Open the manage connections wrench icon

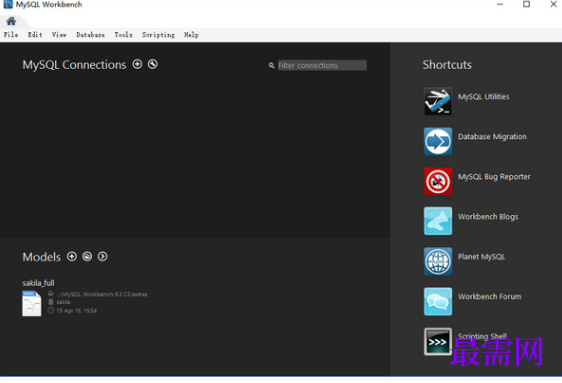point(153,64)
